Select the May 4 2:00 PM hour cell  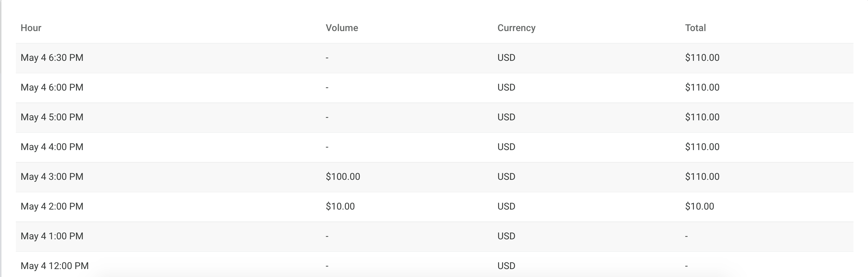point(52,206)
